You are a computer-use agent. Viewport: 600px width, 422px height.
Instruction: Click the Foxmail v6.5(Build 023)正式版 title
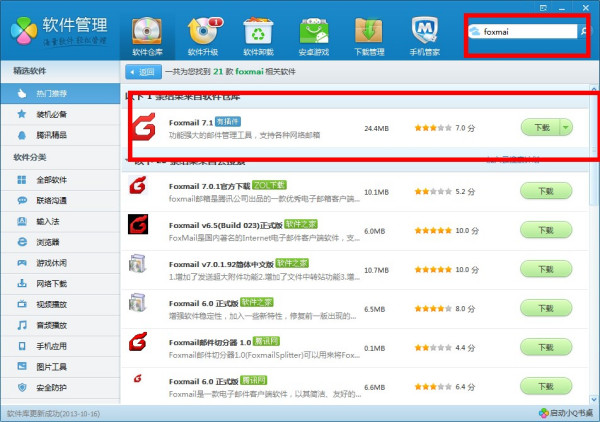point(225,225)
